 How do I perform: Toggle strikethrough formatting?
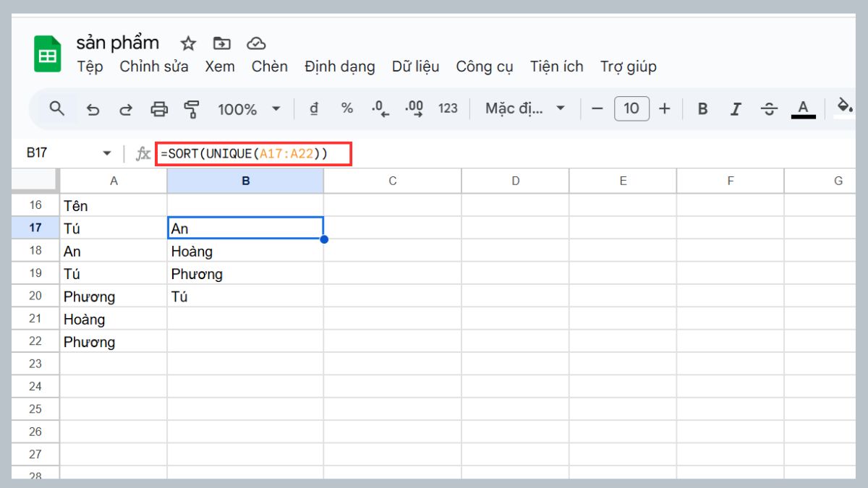(769, 108)
